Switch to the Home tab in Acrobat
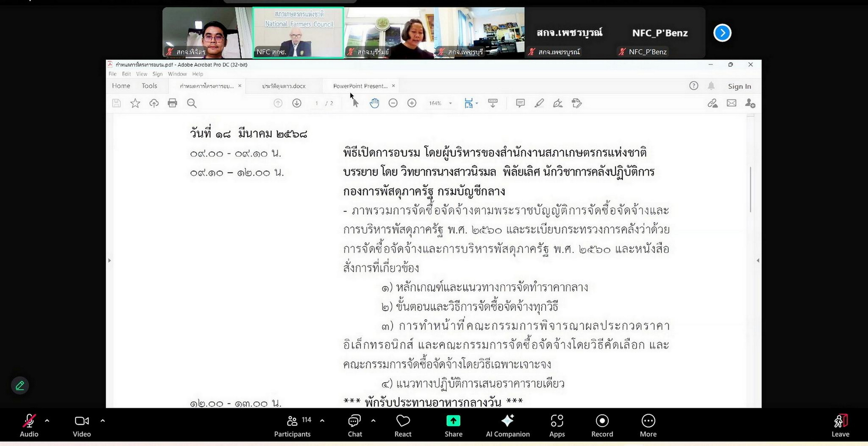The image size is (868, 446). click(x=121, y=86)
